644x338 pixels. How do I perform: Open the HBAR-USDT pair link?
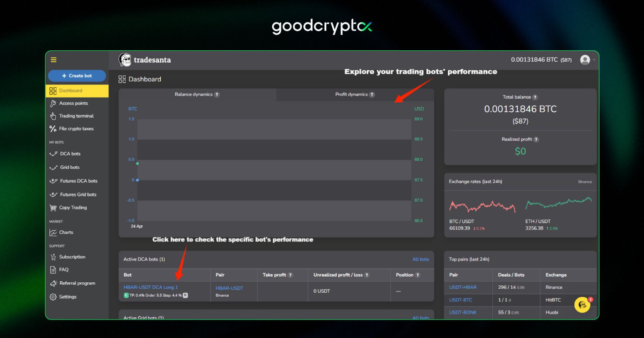pyautogui.click(x=229, y=288)
